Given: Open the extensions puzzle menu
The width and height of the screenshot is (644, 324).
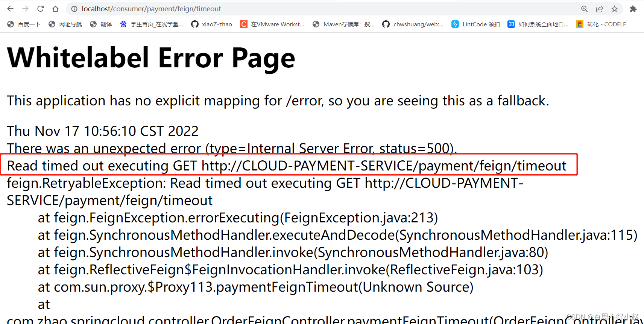Looking at the screenshot, I should pyautogui.click(x=633, y=9).
